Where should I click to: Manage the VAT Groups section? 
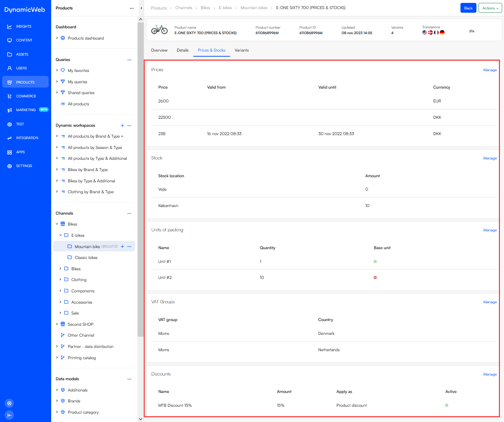490,302
